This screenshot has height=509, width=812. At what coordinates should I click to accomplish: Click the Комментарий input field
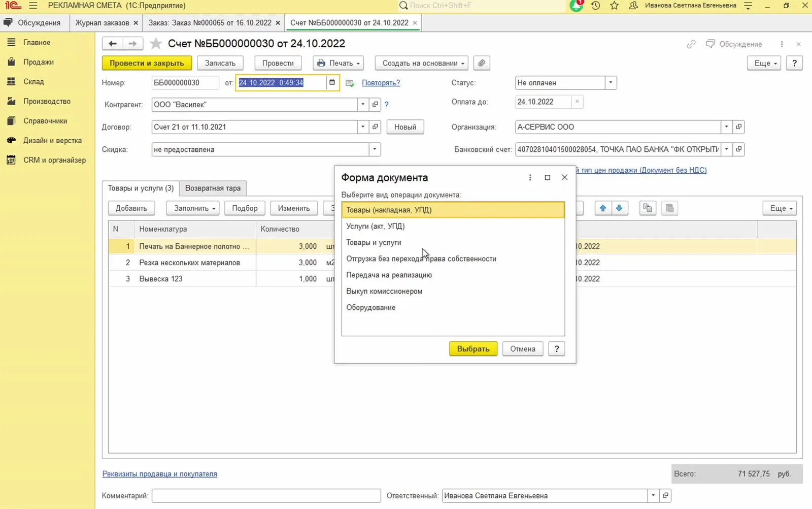(x=266, y=495)
